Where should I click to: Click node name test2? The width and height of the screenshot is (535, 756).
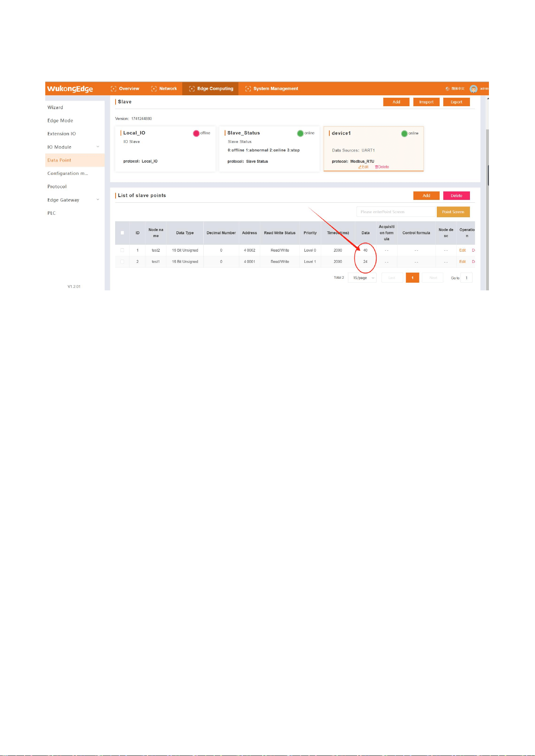[x=156, y=250]
